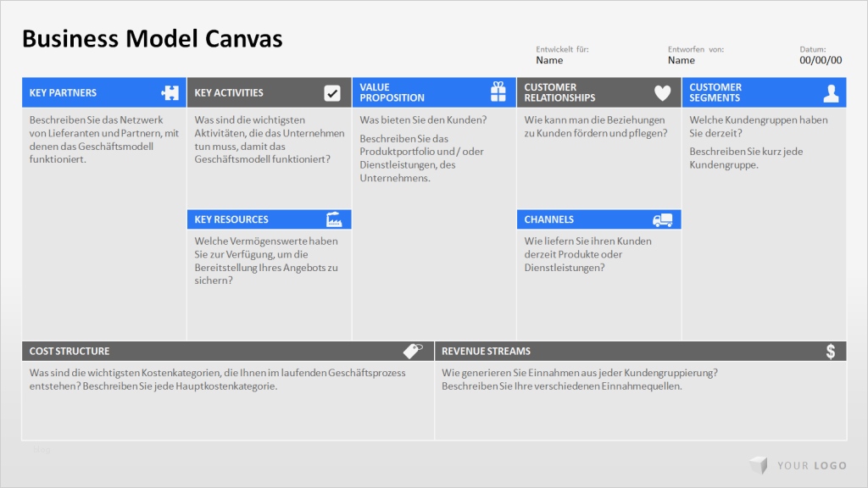868x488 pixels.
Task: Click the cube logo icon
Action: point(758,465)
